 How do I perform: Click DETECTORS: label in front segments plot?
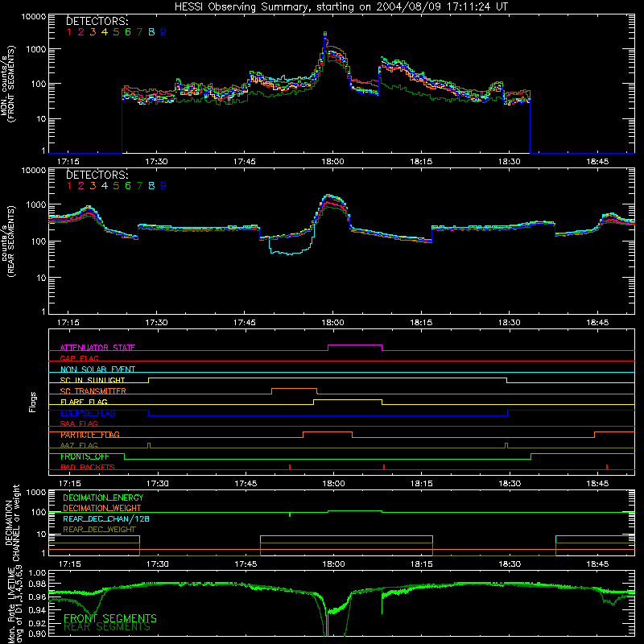coord(97,21)
